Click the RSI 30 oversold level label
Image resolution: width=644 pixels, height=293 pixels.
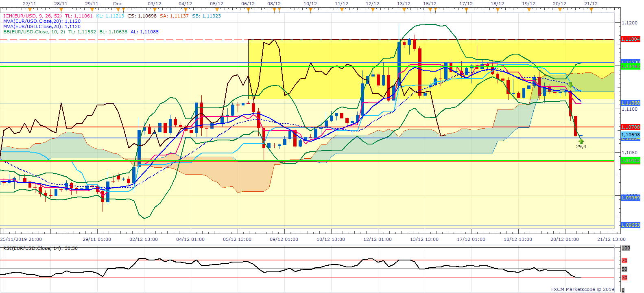pos(624,278)
